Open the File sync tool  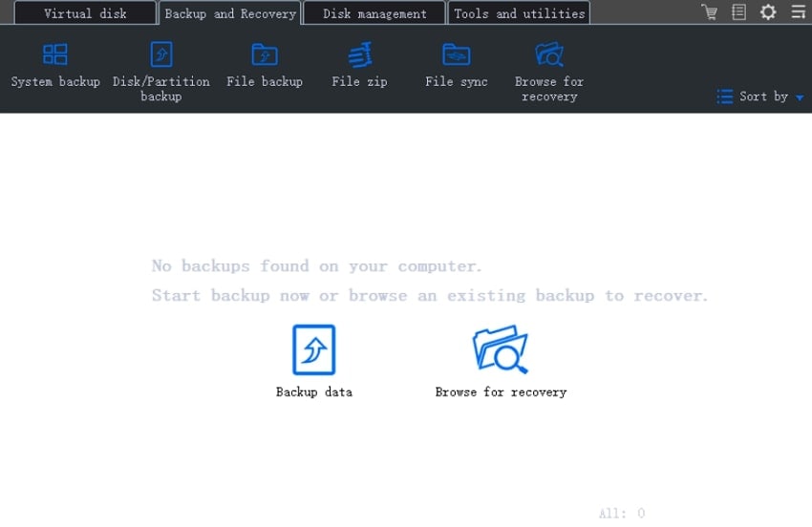pos(457,66)
